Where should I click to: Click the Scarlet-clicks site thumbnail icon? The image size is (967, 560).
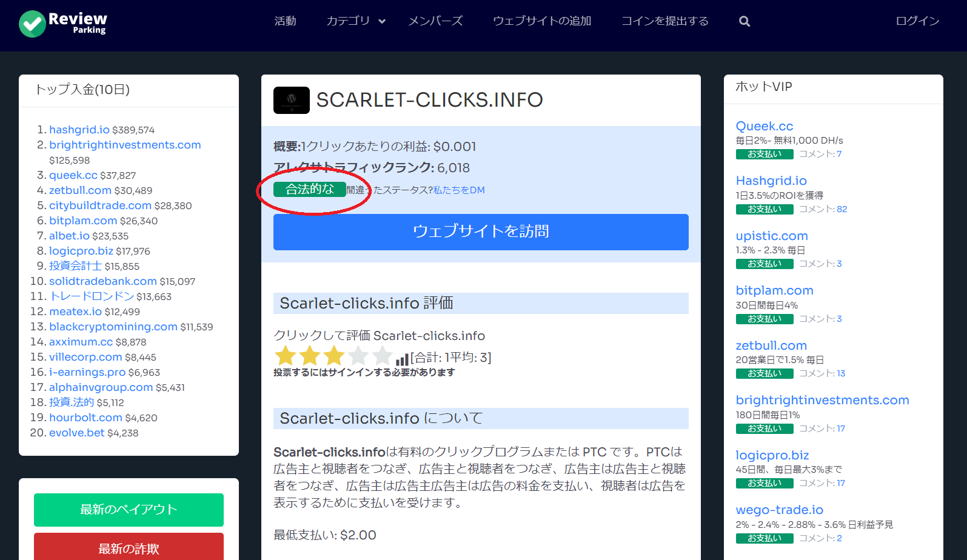[292, 100]
